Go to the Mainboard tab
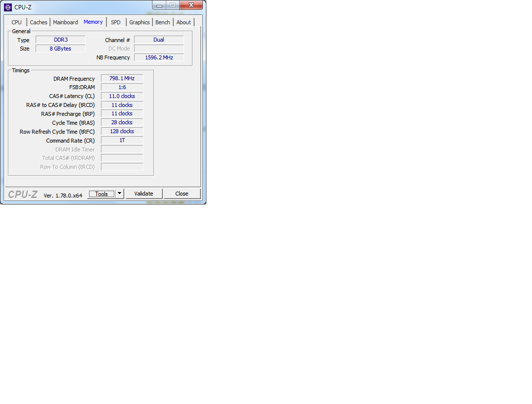532x404 pixels. click(x=65, y=22)
